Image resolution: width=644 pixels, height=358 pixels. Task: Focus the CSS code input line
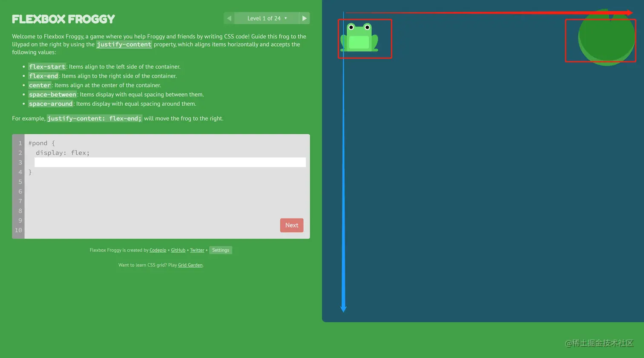pyautogui.click(x=170, y=162)
